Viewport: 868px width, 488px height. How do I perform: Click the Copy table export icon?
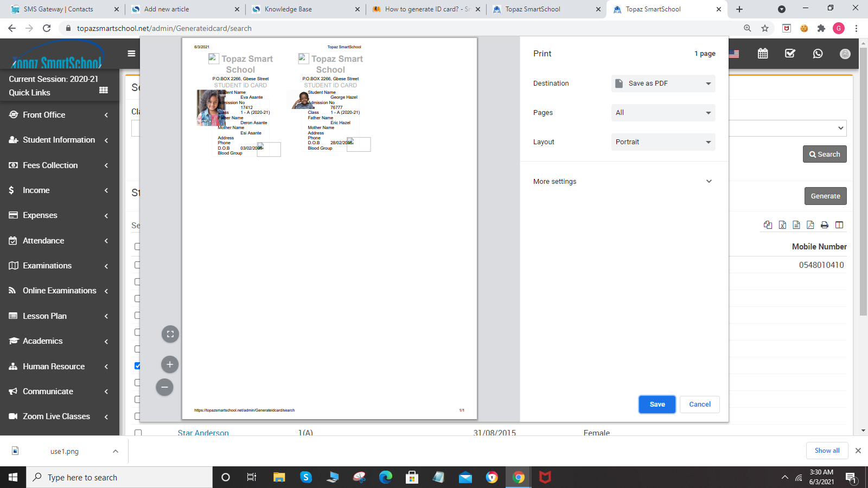click(768, 224)
